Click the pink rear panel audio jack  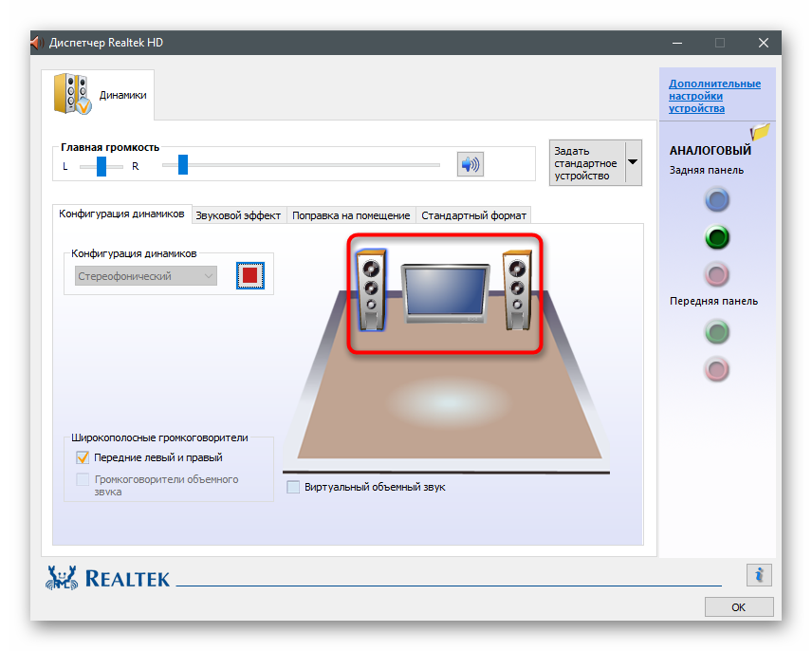pos(717,275)
